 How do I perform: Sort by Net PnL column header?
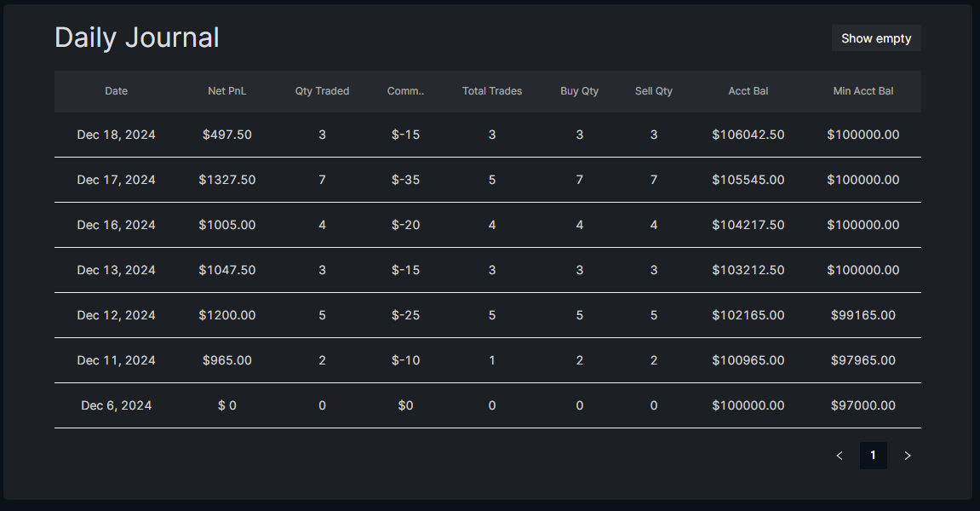(227, 91)
